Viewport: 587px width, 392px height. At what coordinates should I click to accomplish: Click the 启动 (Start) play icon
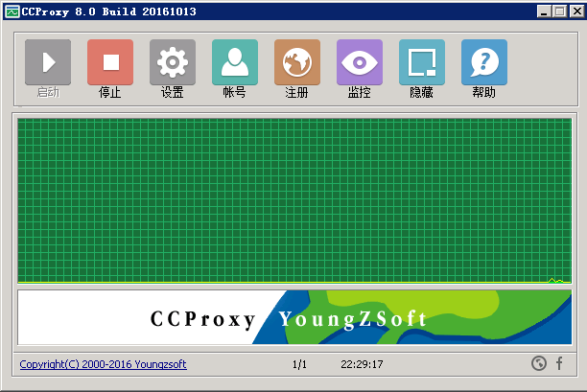pyautogui.click(x=48, y=63)
